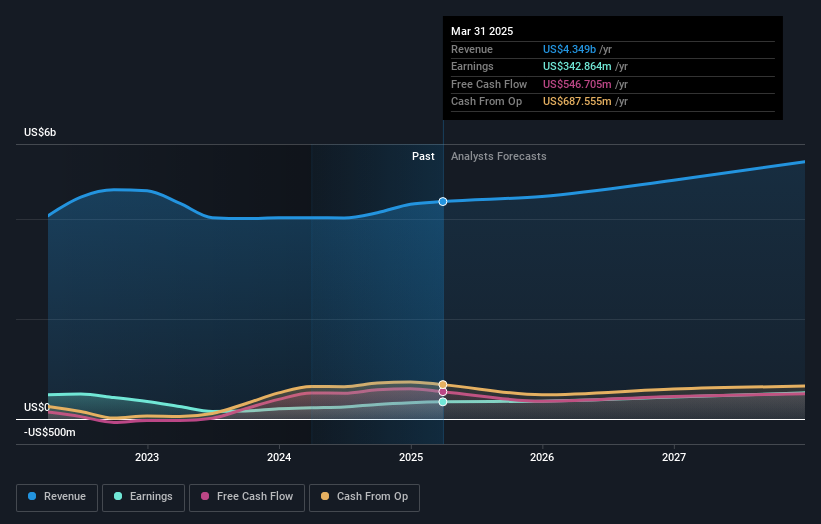
Task: Toggle the Earnings series legend button
Action: [x=143, y=497]
